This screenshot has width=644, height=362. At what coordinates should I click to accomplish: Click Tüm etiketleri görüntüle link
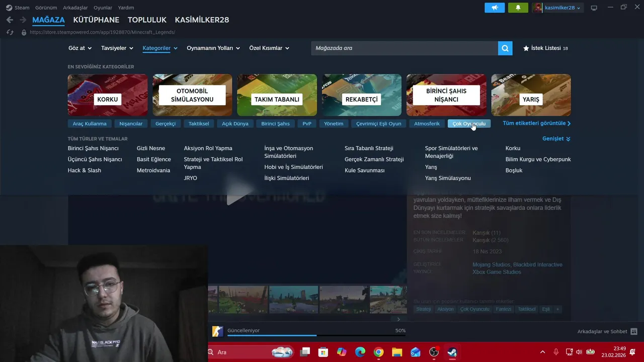(537, 123)
